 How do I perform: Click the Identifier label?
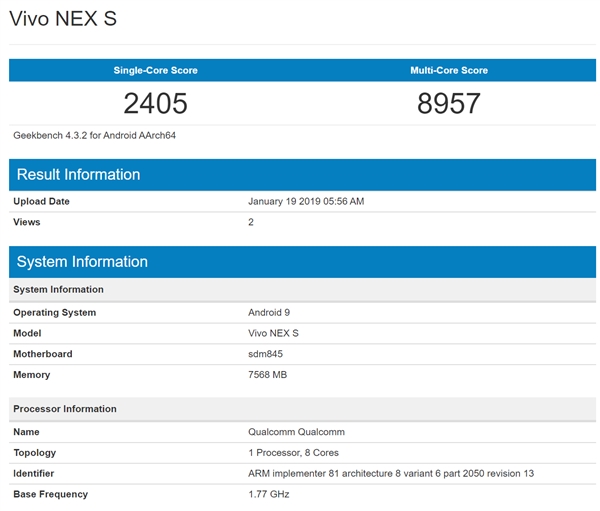pos(34,473)
